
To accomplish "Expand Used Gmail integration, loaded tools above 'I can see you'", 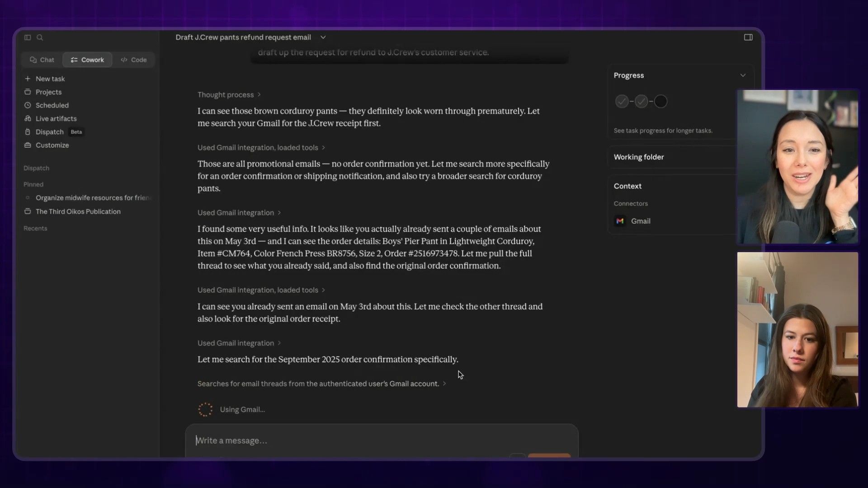I will (x=261, y=290).
